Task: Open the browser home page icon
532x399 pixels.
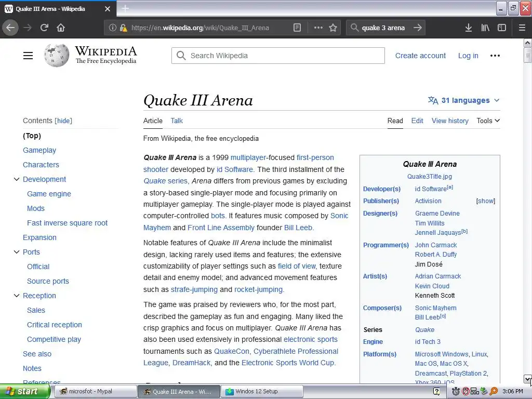Action: [61, 28]
